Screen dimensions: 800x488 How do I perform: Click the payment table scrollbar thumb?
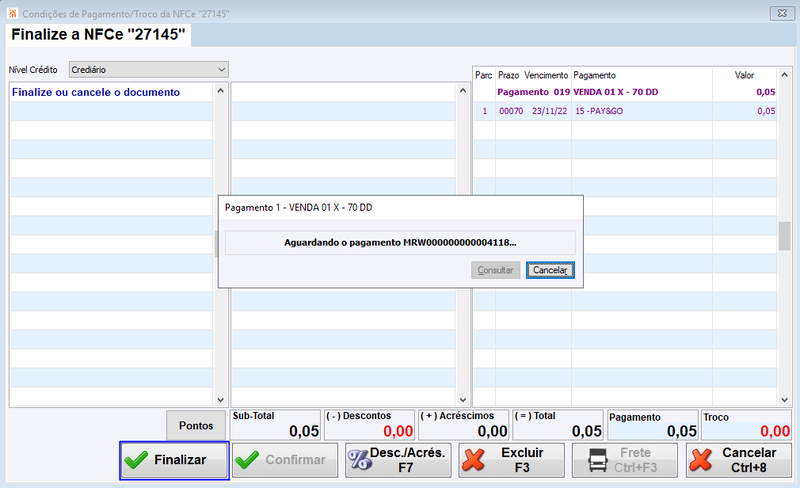pyautogui.click(x=784, y=236)
